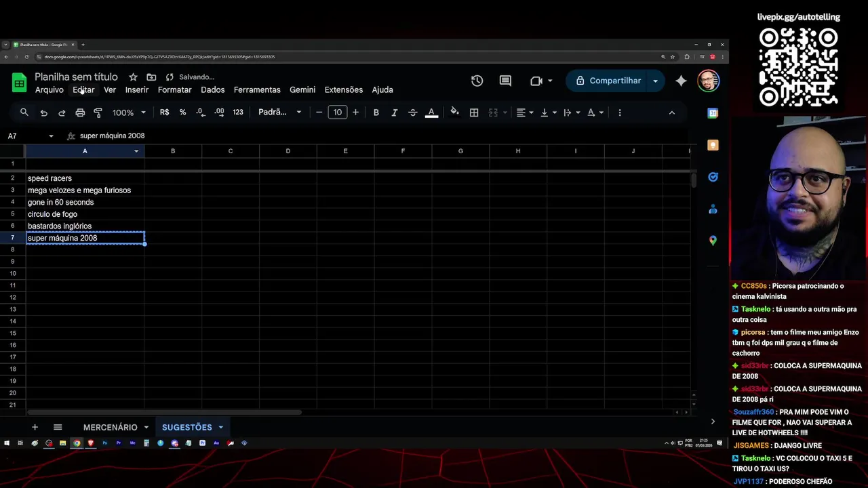
Task: Open the text rotation dropdown
Action: tap(595, 113)
